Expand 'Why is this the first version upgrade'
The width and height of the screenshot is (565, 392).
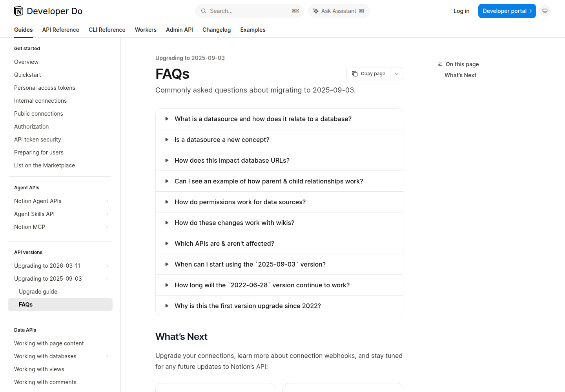(x=279, y=306)
